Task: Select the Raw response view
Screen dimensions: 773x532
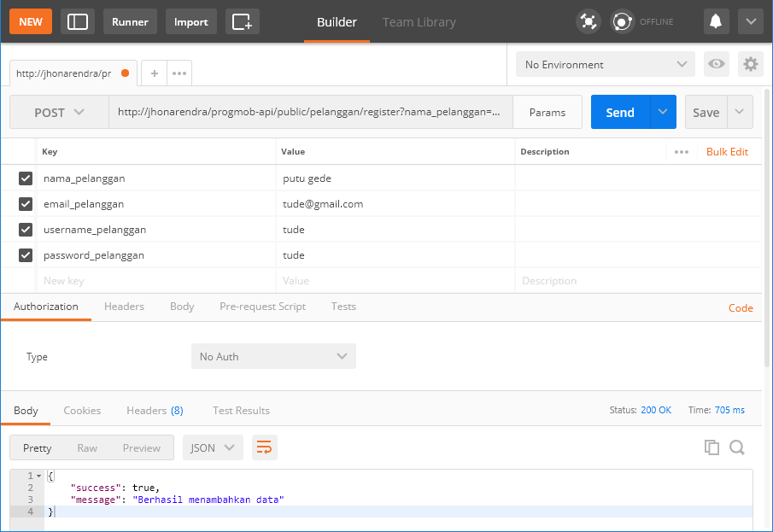Action: click(87, 447)
